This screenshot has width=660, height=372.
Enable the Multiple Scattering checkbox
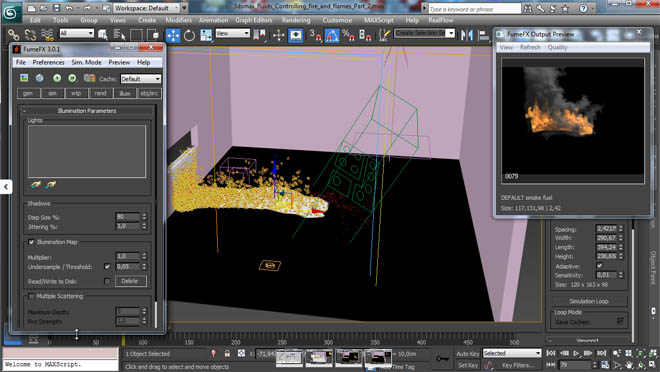[31, 296]
